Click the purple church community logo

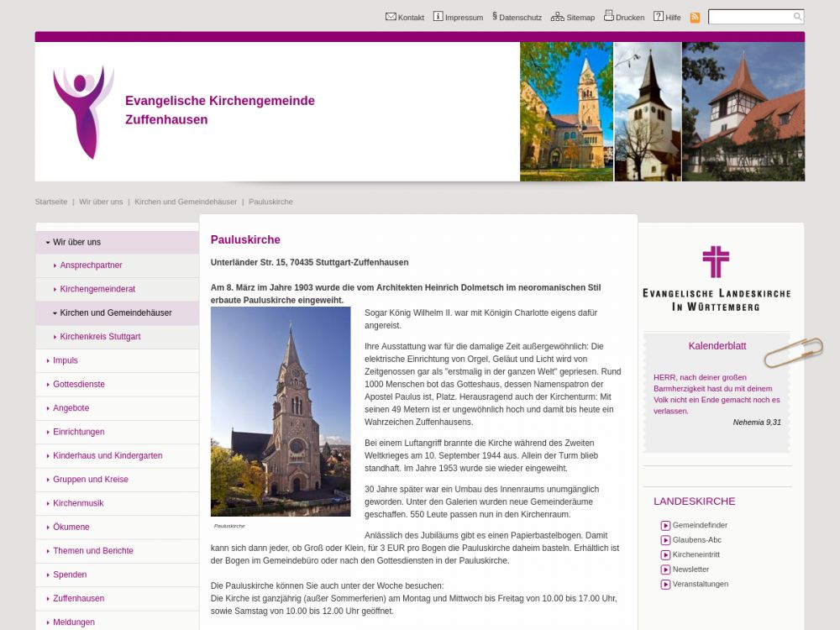83,112
